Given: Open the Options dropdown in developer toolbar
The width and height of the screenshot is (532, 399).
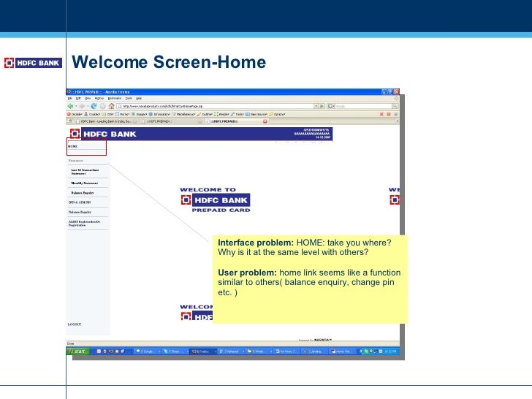Looking at the screenshot, I should coord(277,114).
